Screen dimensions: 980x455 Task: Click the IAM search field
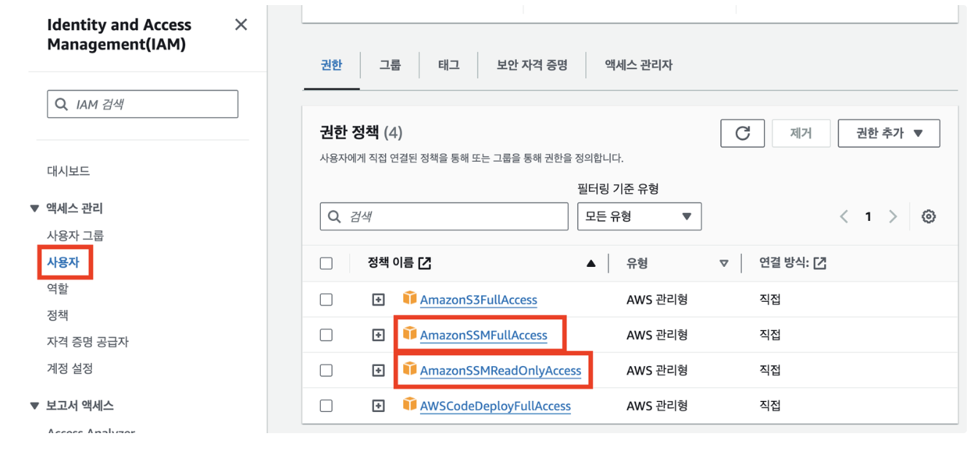(143, 104)
